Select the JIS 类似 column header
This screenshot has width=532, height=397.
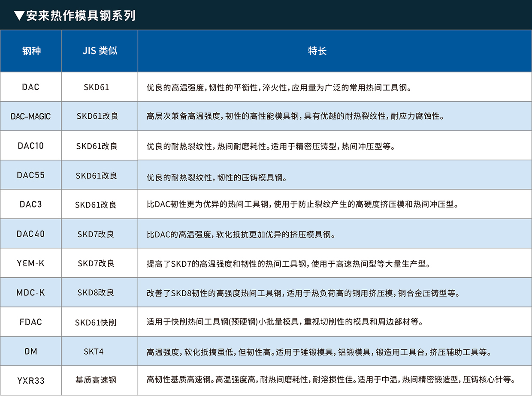click(x=100, y=51)
